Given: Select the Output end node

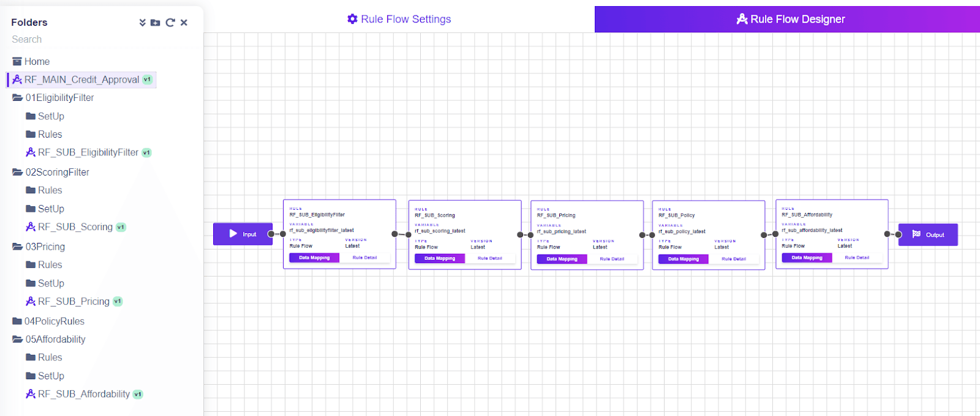Looking at the screenshot, I should [x=928, y=235].
